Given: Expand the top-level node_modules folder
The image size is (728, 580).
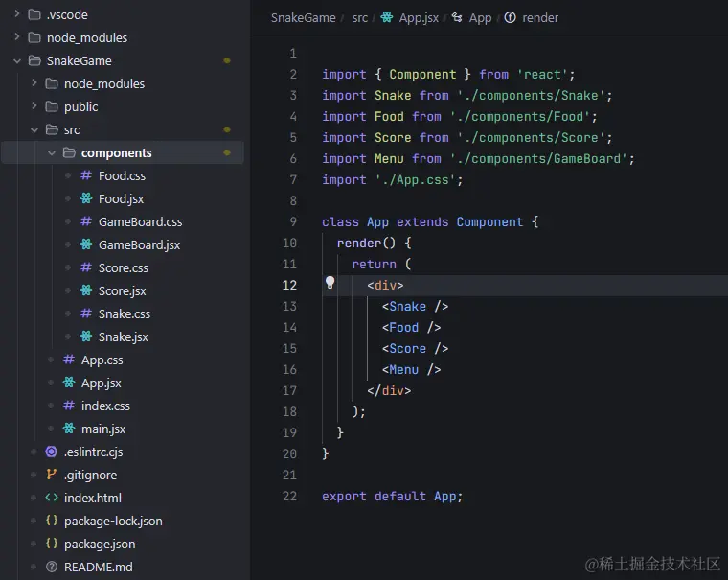Looking at the screenshot, I should (17, 37).
